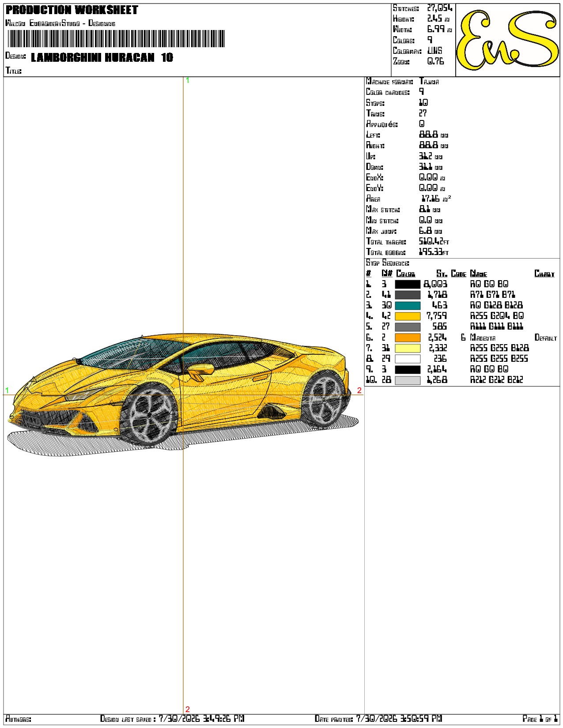Click the Up value 31.2 mm
Image resolution: width=563 pixels, height=728 pixels.
coord(431,156)
